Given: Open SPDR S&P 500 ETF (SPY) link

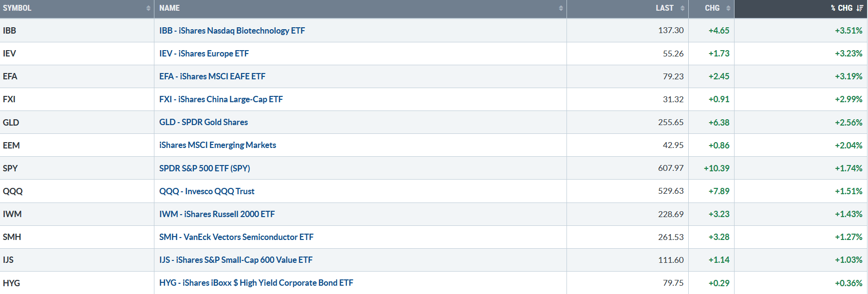Looking at the screenshot, I should 205,168.
